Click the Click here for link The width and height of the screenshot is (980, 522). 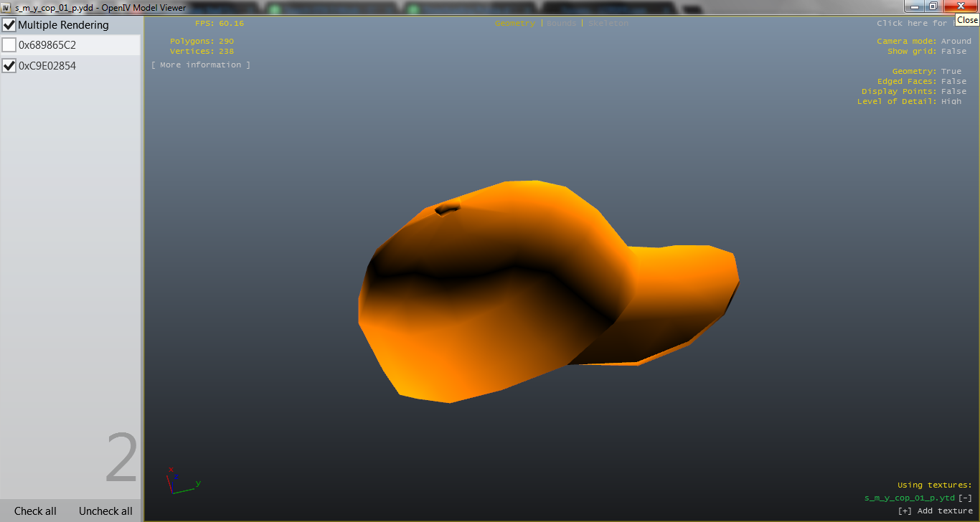click(915, 24)
